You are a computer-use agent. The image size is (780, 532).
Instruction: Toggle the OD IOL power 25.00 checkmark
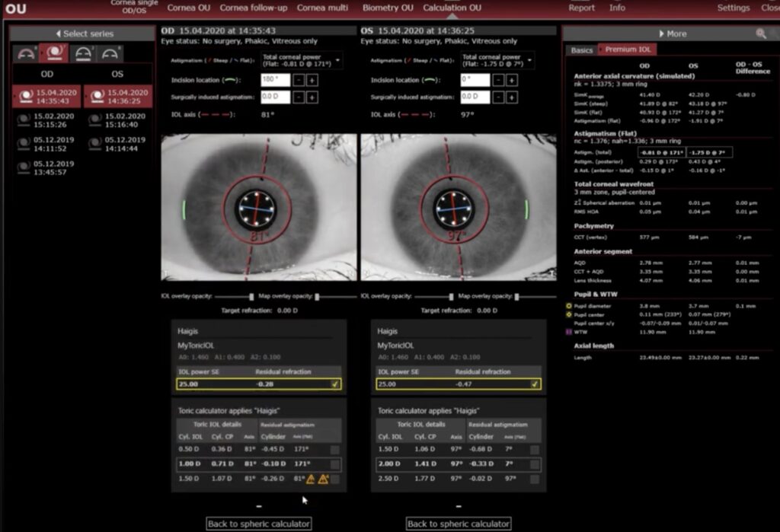334,384
